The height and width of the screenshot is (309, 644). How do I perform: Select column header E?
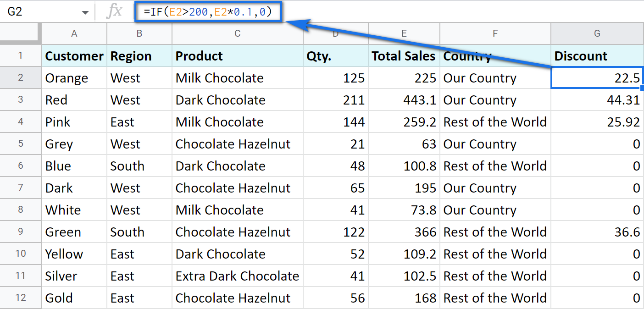pos(404,33)
